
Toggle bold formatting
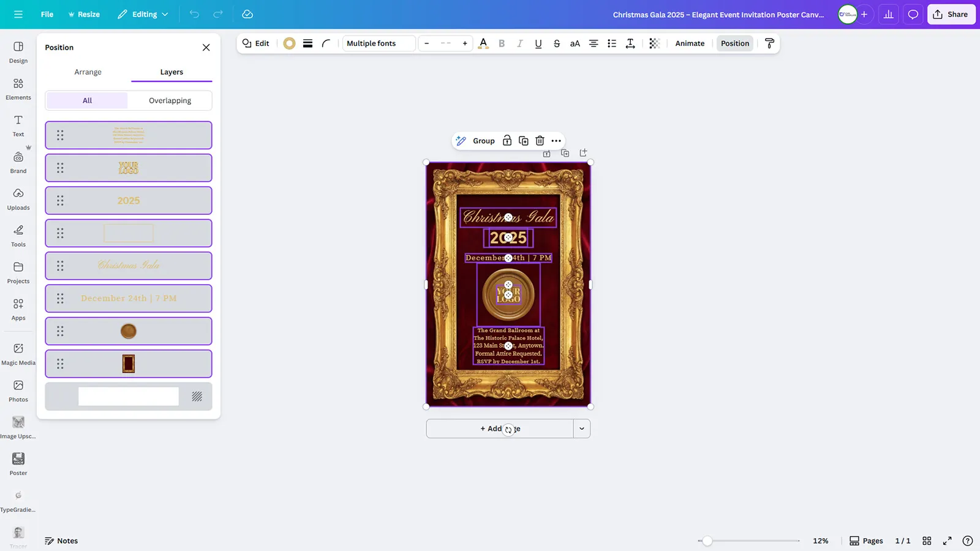(x=502, y=43)
